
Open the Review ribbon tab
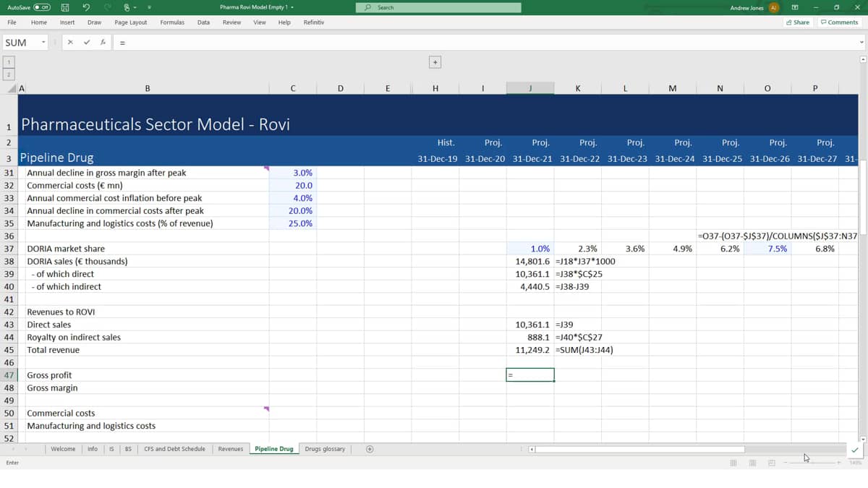[x=231, y=22]
